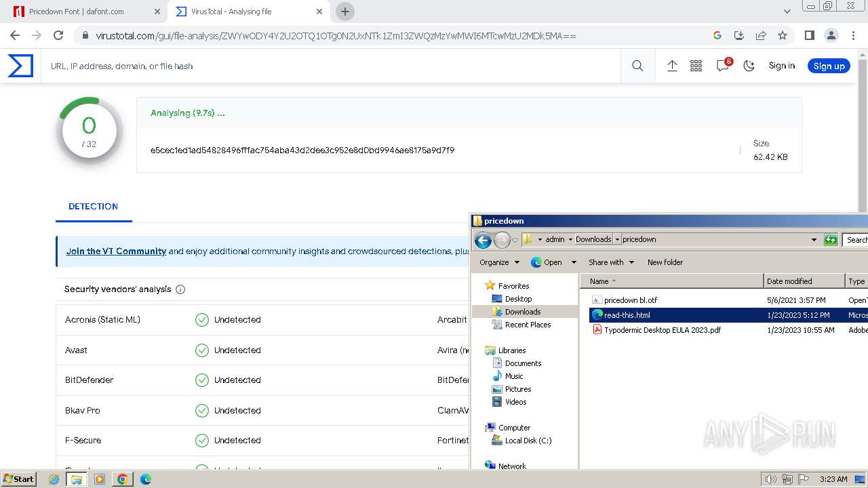Click the Chrome taskbar icon
868x488 pixels.
point(122,479)
